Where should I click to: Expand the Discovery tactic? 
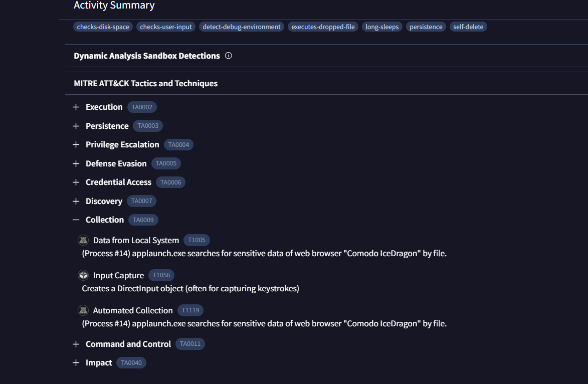(76, 202)
